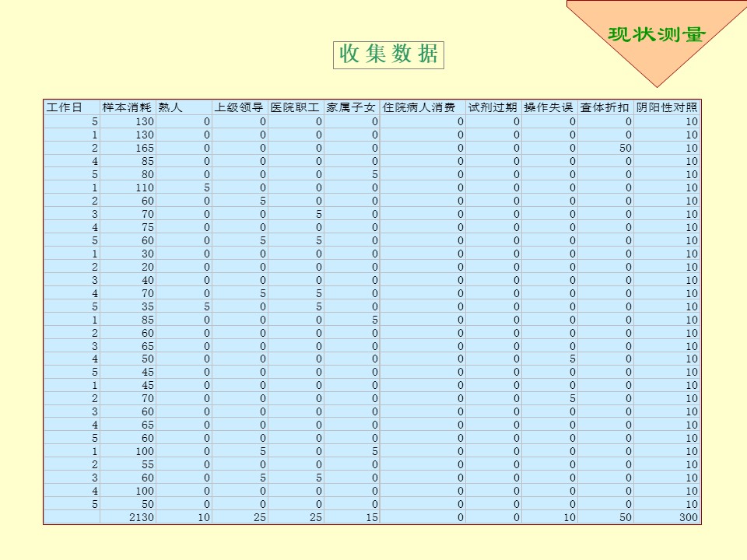The image size is (747, 560).
Task: Click the 现状测量 label in the arrow
Action: pyautogui.click(x=657, y=34)
